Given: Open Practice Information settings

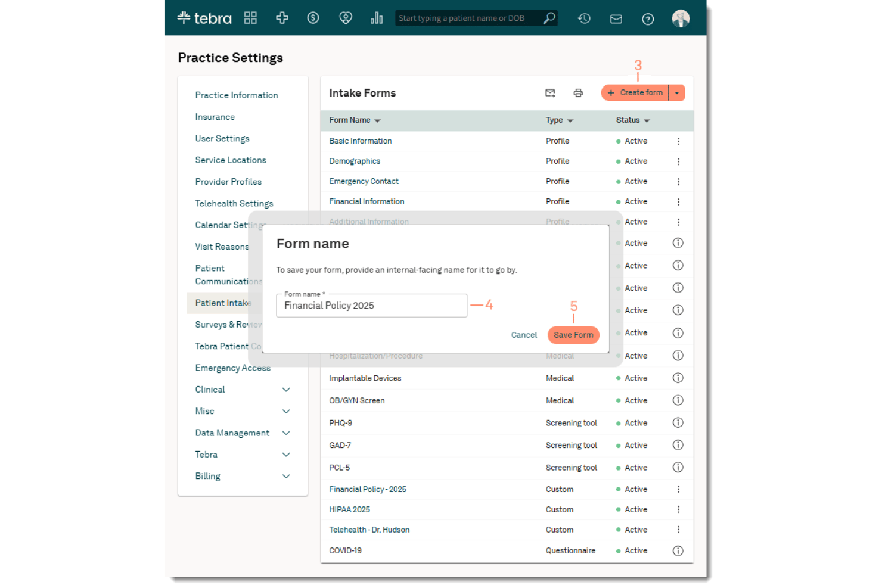Looking at the screenshot, I should point(236,95).
